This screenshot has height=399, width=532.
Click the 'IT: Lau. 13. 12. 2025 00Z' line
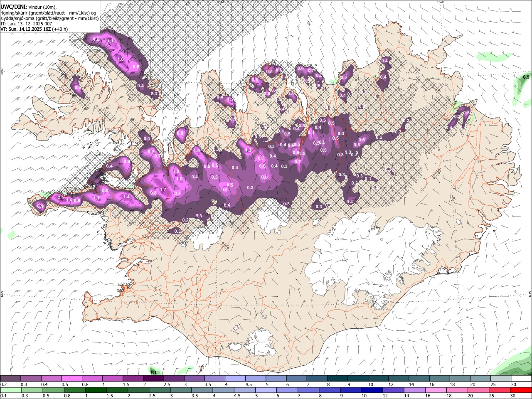pyautogui.click(x=26, y=24)
